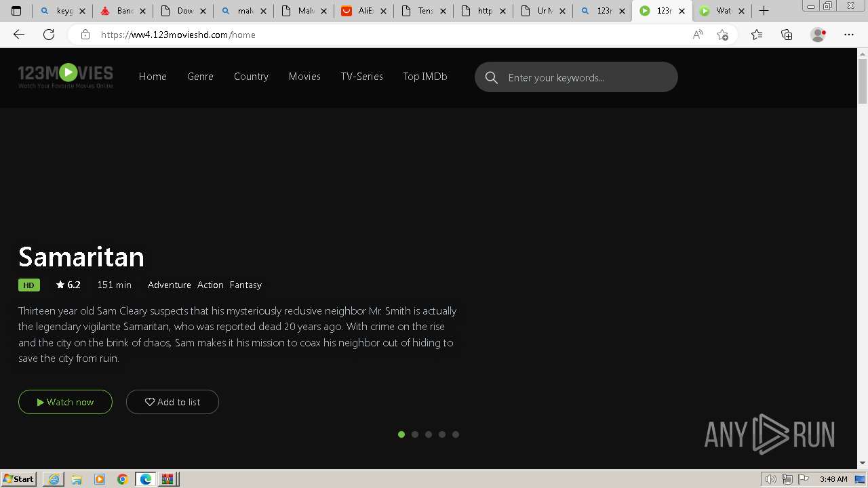Image resolution: width=868 pixels, height=488 pixels.
Task: Select the second slider dot
Action: coord(415,434)
